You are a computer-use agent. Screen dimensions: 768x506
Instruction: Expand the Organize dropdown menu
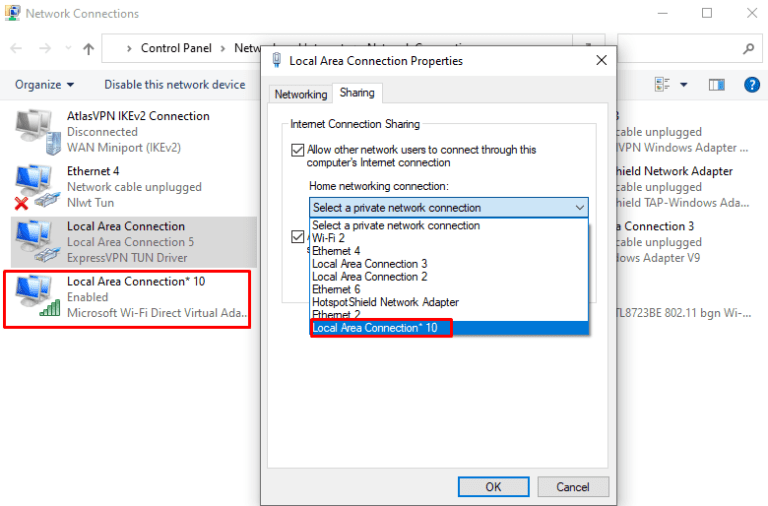(x=45, y=85)
